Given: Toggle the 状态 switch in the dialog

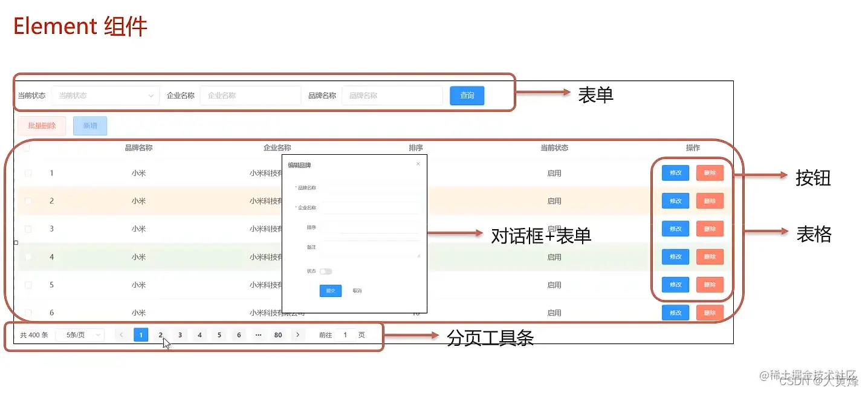Looking at the screenshot, I should 325,271.
